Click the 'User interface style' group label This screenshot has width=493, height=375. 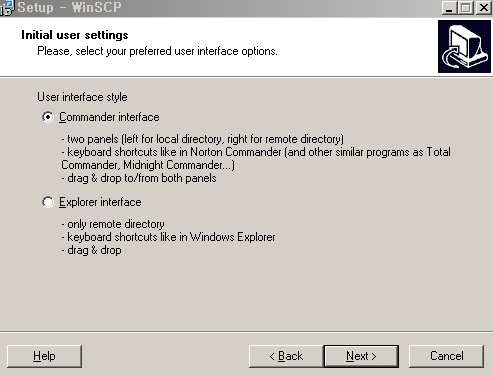click(x=82, y=97)
